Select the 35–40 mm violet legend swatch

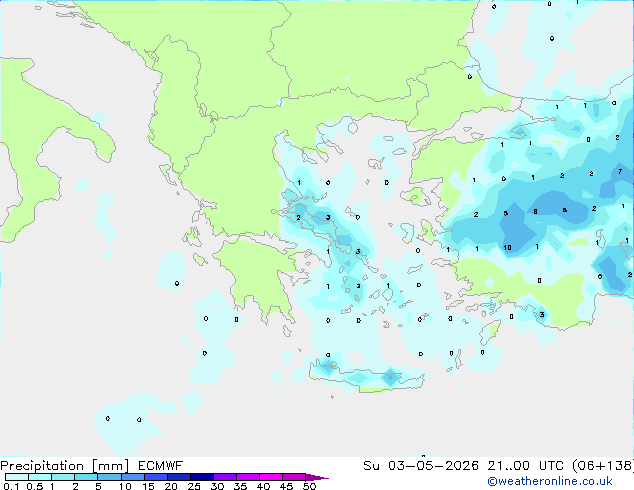247,477
